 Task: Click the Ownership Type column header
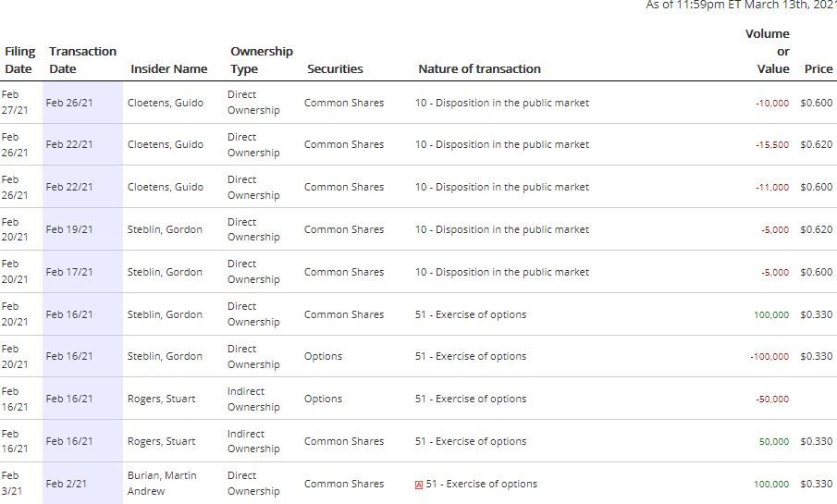point(262,60)
